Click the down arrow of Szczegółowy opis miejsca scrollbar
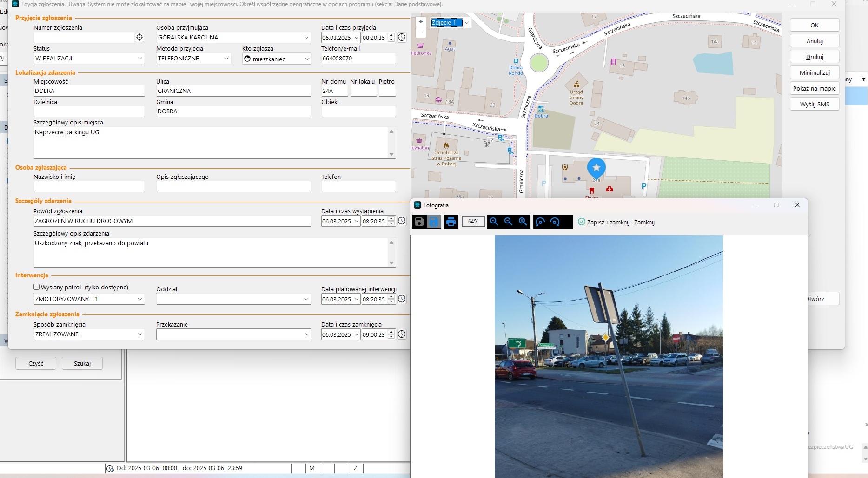This screenshot has width=868, height=478. point(391,154)
